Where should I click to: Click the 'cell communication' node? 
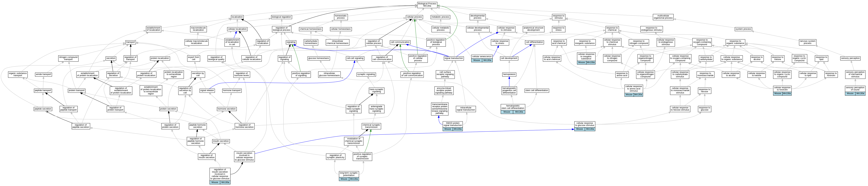[x=400, y=42]
